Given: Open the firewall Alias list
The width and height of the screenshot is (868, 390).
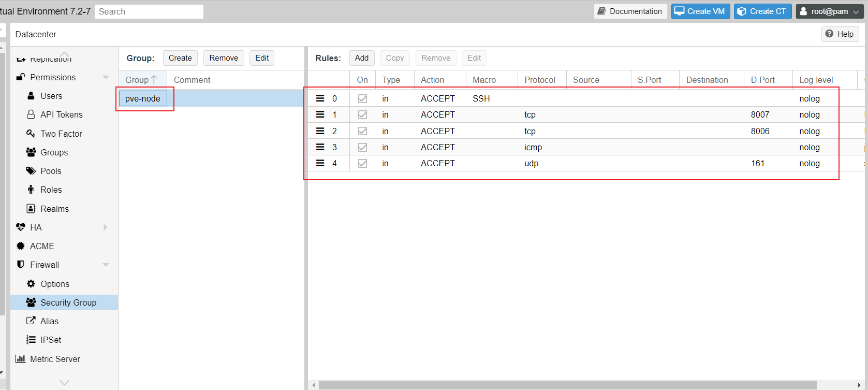Looking at the screenshot, I should pos(49,321).
